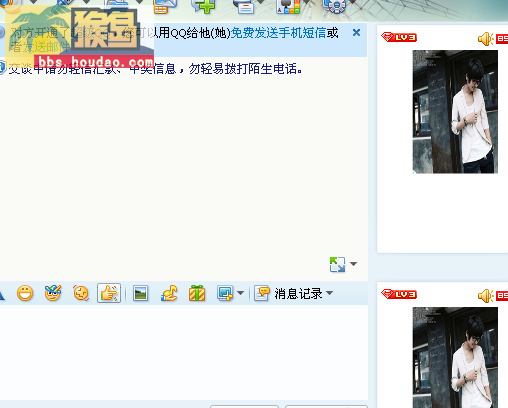Click the green plus chat bubble icon

click(203, 7)
